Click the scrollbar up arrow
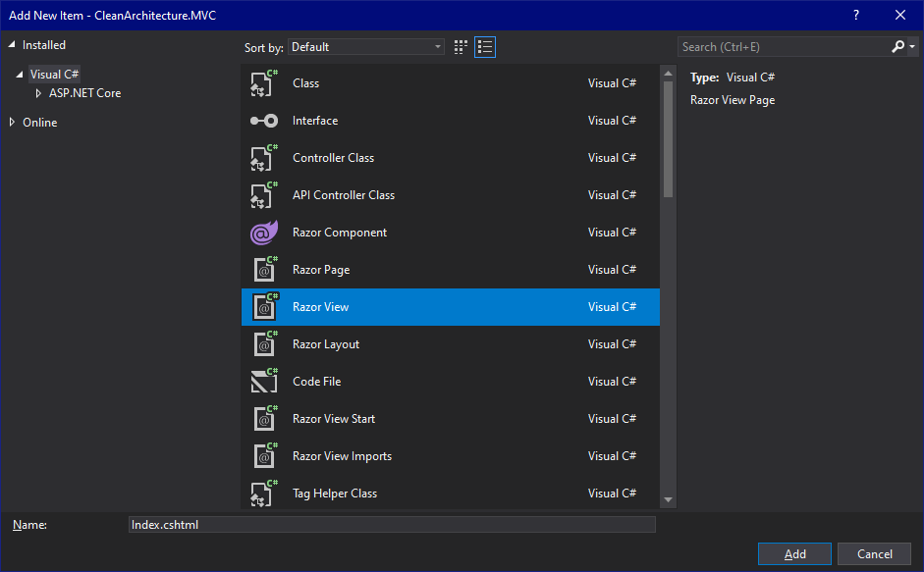924x572 pixels. click(668, 74)
